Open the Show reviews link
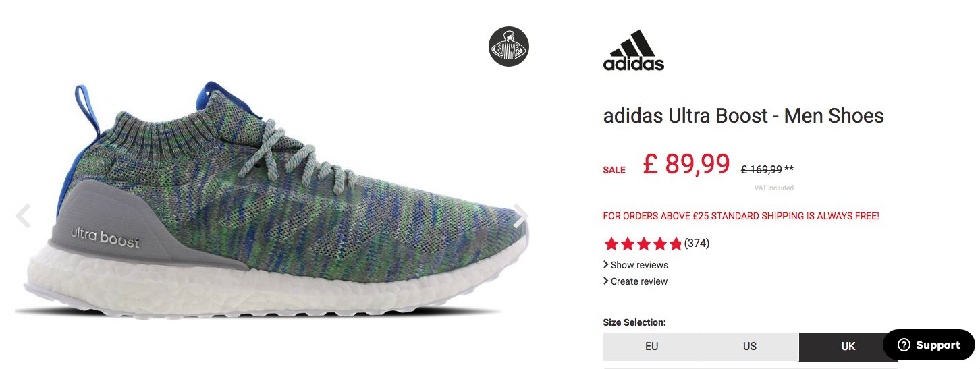 (x=639, y=265)
